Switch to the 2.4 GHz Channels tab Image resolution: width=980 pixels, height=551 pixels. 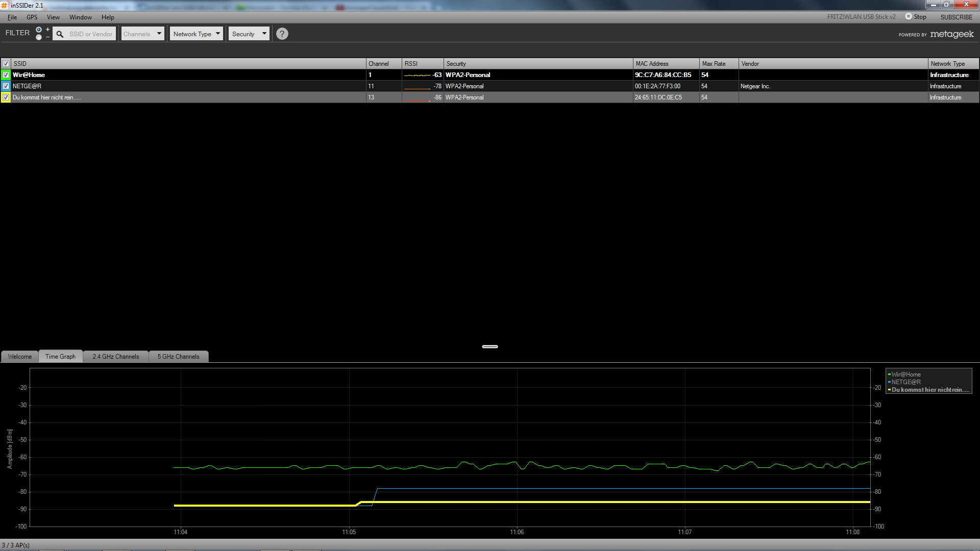click(115, 357)
